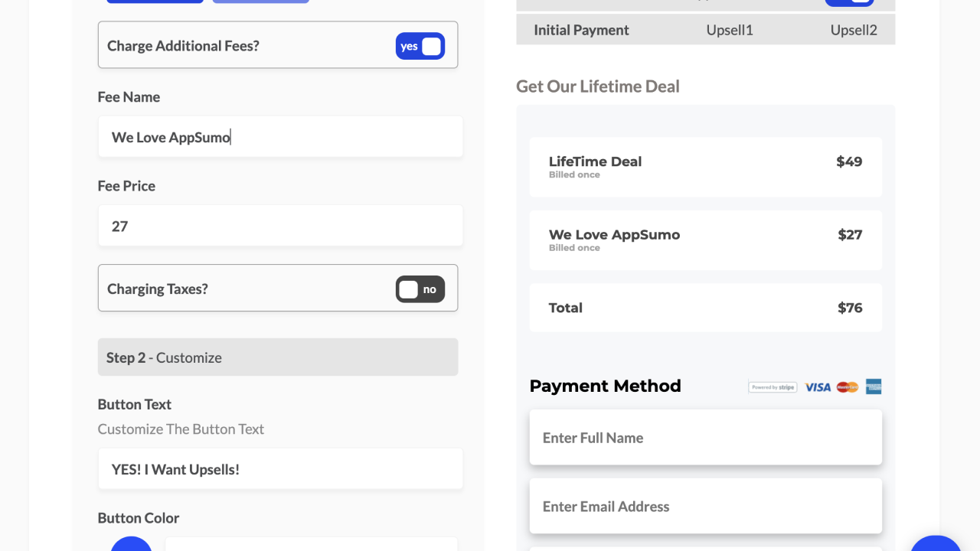Click the Fee Name input field
980x551 pixels.
click(280, 137)
